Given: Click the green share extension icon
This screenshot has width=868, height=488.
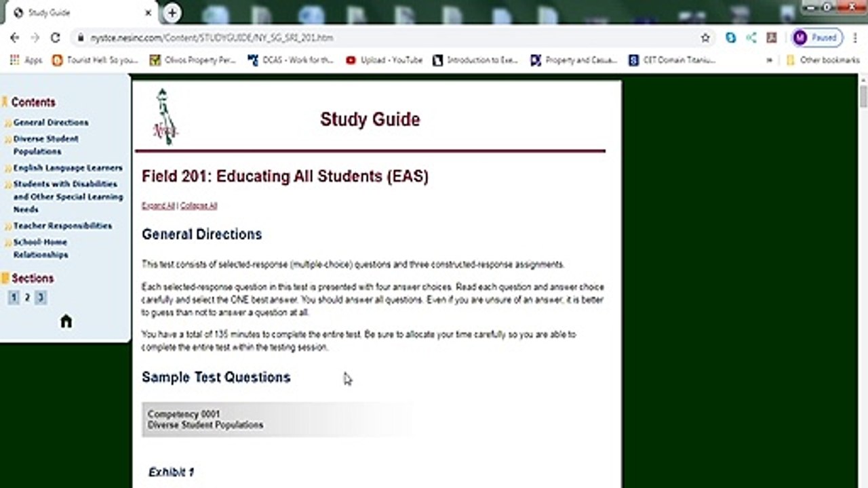Looking at the screenshot, I should [751, 38].
